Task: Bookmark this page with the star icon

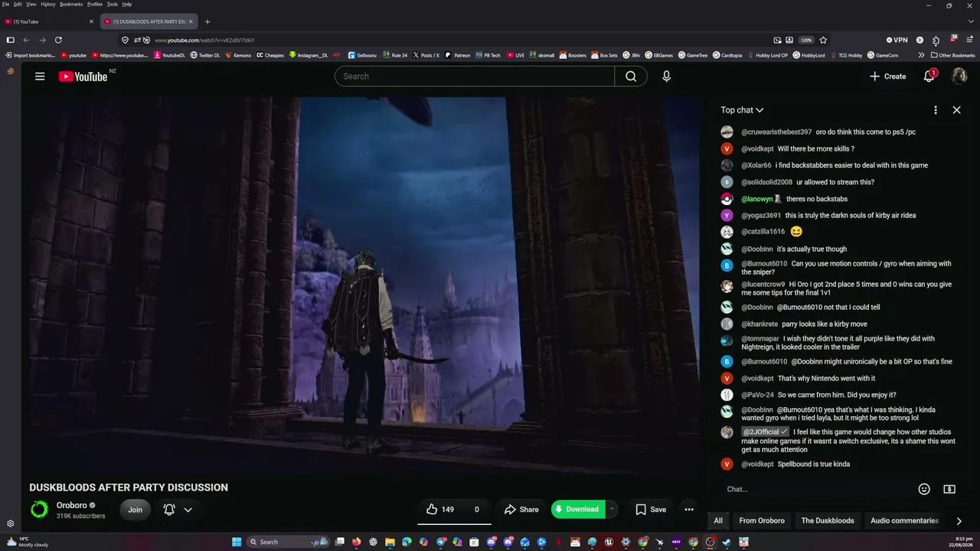Action: pos(823,40)
